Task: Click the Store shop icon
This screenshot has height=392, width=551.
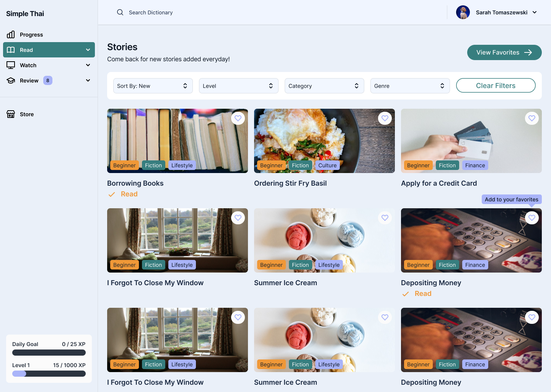Action: click(x=11, y=114)
